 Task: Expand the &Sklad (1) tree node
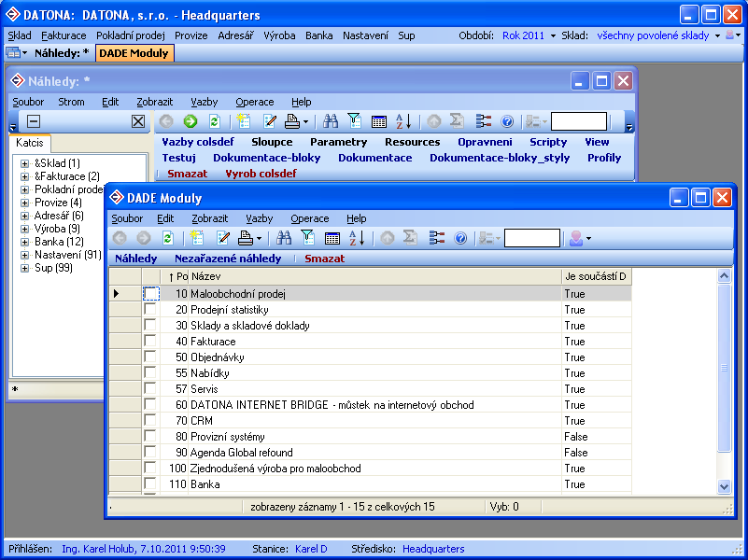pos(25,163)
